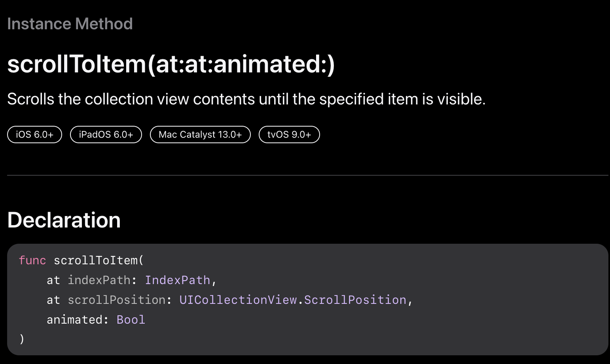Screen dimensions: 610x364
Task: Select the iOS 6.0+ availability badge
Action: 35,135
